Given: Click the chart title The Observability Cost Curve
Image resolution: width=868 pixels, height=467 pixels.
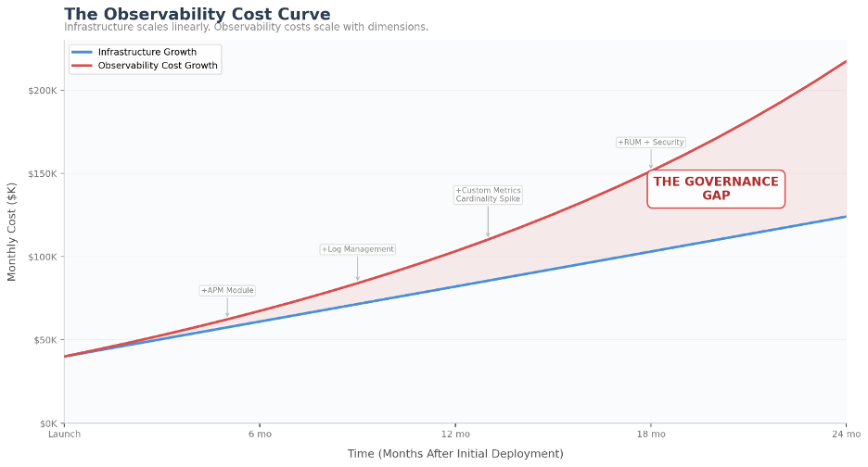Looking at the screenshot, I should [x=197, y=14].
